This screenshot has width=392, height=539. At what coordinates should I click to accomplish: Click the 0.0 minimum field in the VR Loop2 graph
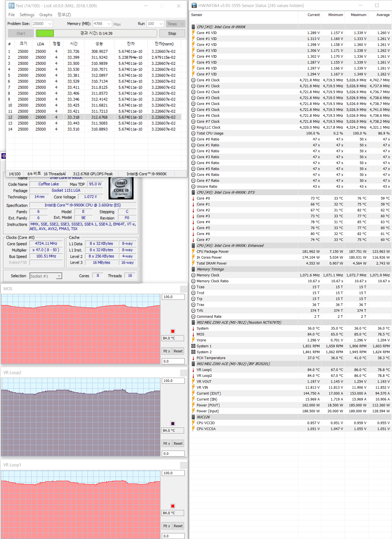pyautogui.click(x=173, y=454)
